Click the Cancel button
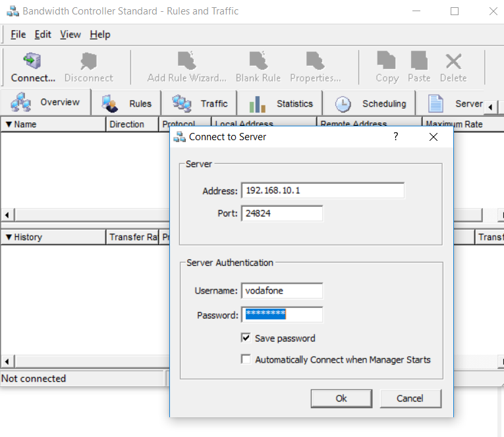The height and width of the screenshot is (437, 504). coord(410,398)
